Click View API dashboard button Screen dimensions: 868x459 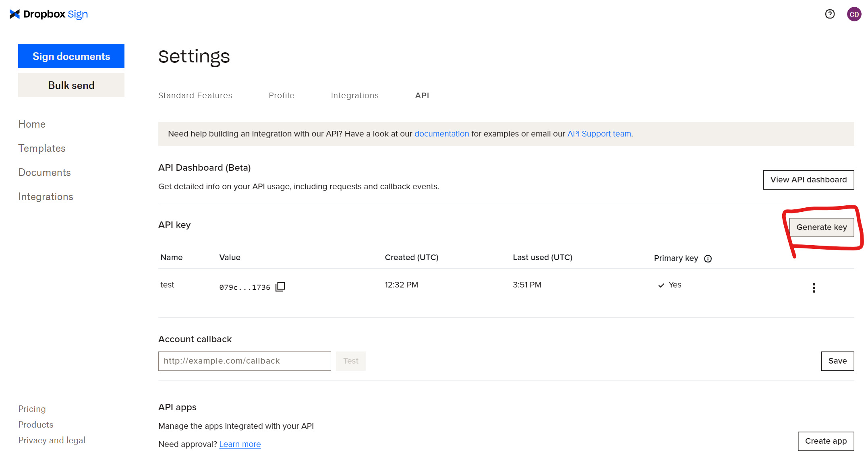[x=808, y=180]
